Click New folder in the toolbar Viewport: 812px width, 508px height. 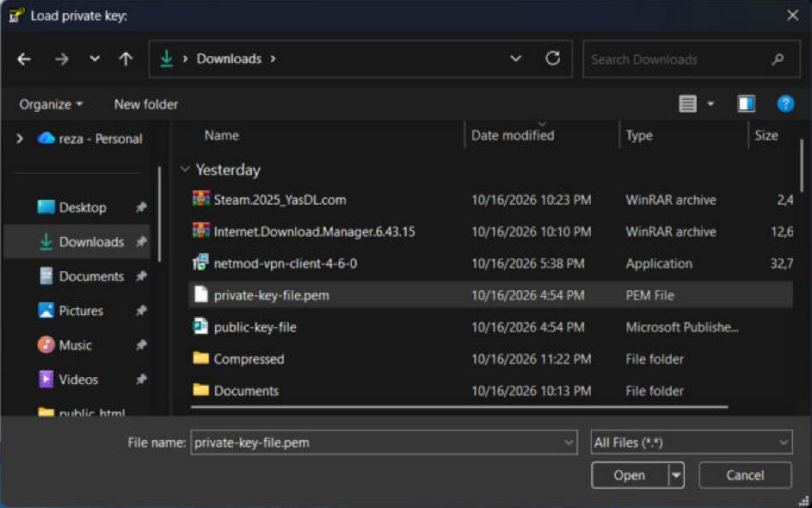click(x=146, y=104)
